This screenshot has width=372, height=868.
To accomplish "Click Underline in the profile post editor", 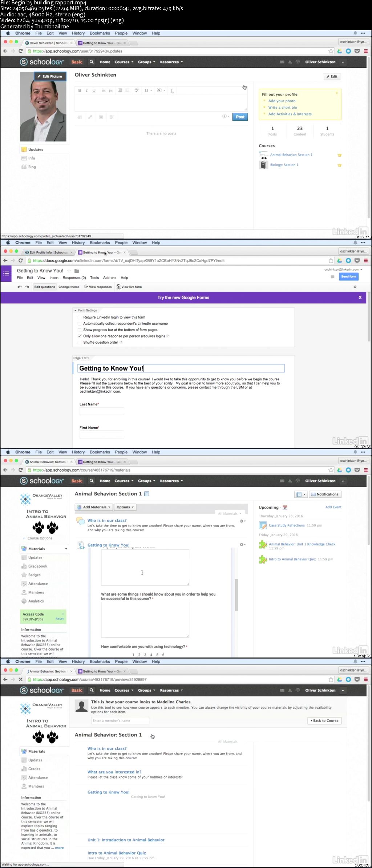I will click(94, 90).
